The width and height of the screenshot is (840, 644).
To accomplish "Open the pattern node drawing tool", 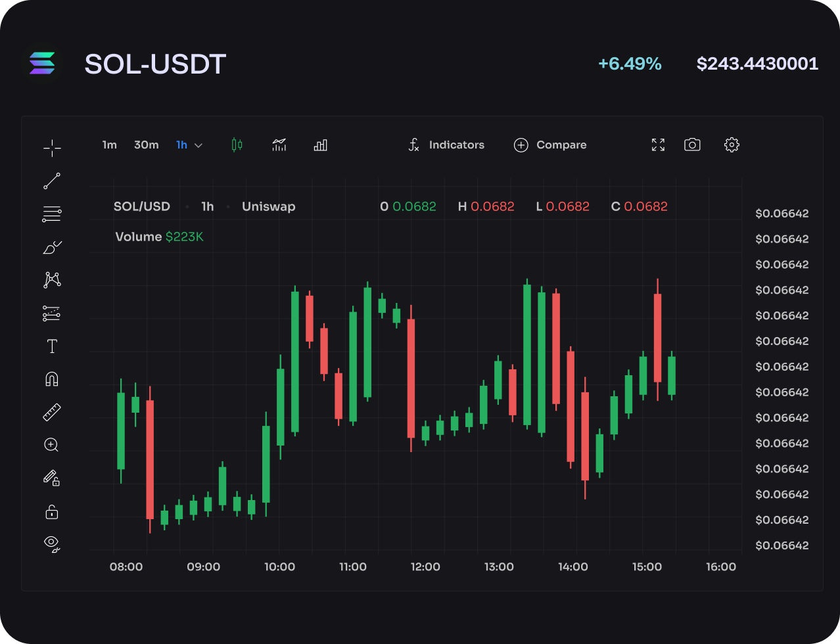I will [52, 280].
